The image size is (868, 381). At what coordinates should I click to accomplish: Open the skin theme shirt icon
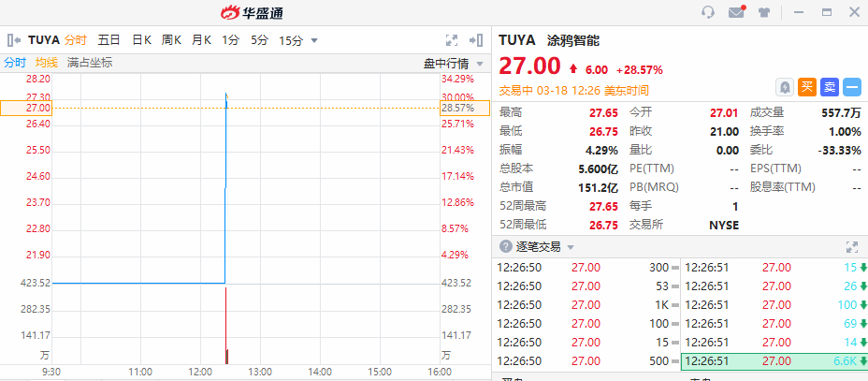point(763,12)
